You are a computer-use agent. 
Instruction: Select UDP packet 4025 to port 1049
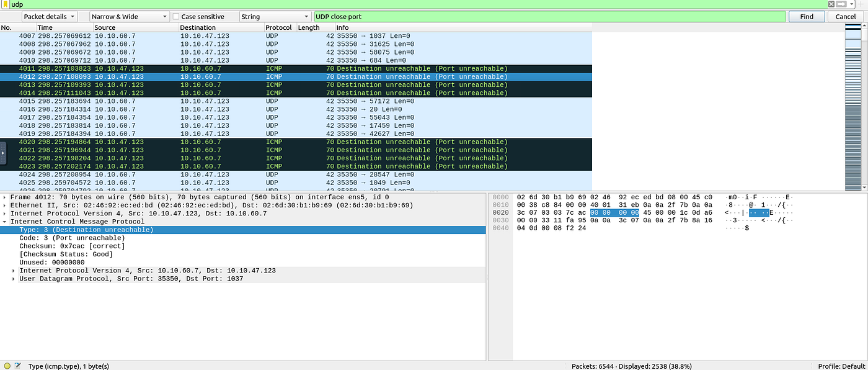(x=296, y=183)
